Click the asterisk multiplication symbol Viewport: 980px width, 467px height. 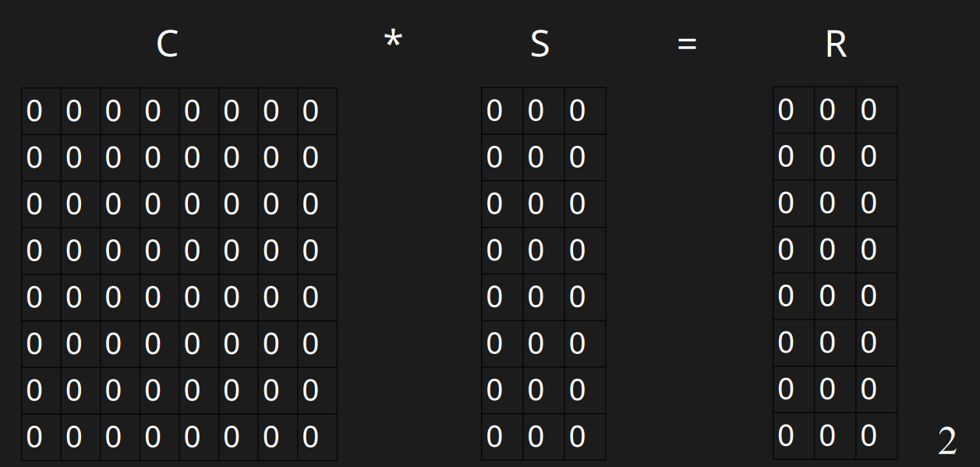pyautogui.click(x=392, y=41)
